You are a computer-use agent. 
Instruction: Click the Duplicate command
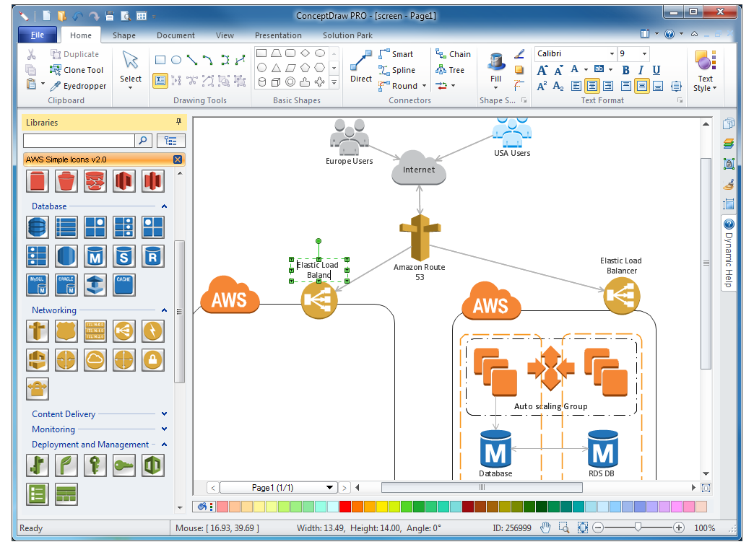coord(75,54)
